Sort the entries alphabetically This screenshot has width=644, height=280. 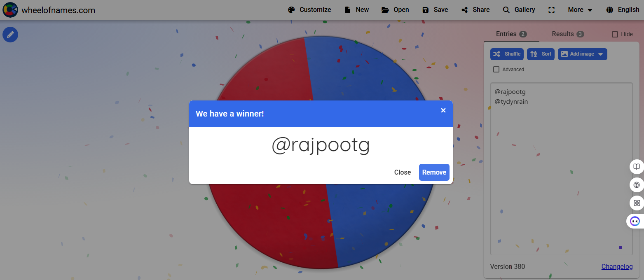[541, 54]
